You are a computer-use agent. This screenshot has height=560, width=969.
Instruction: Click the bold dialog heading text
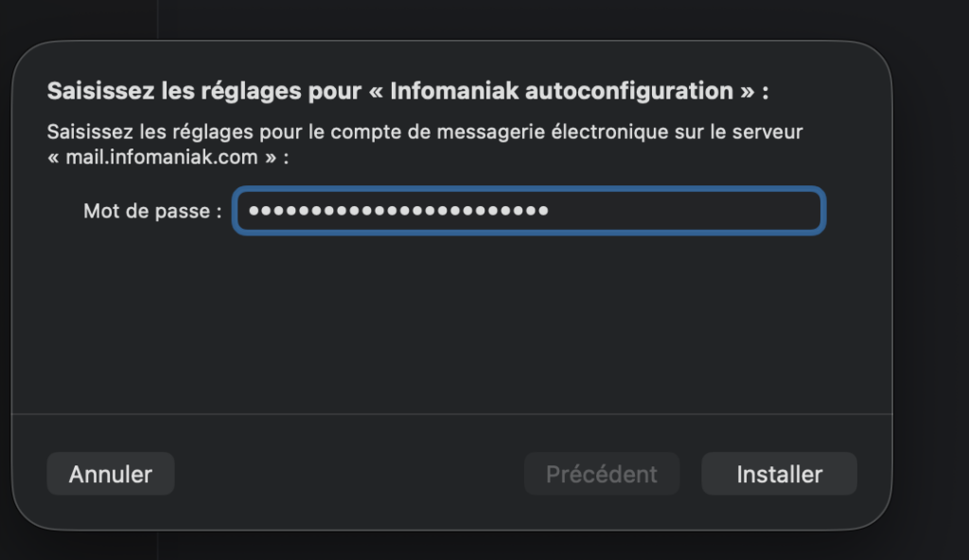(x=407, y=92)
